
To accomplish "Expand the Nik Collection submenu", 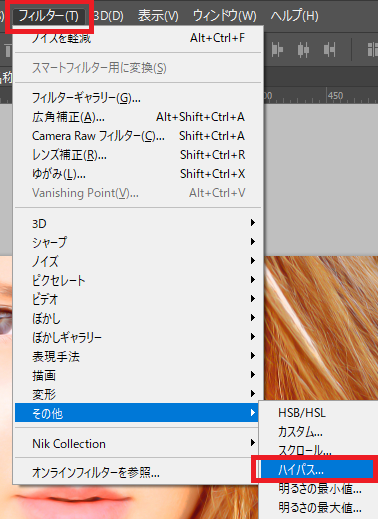I will [138, 443].
